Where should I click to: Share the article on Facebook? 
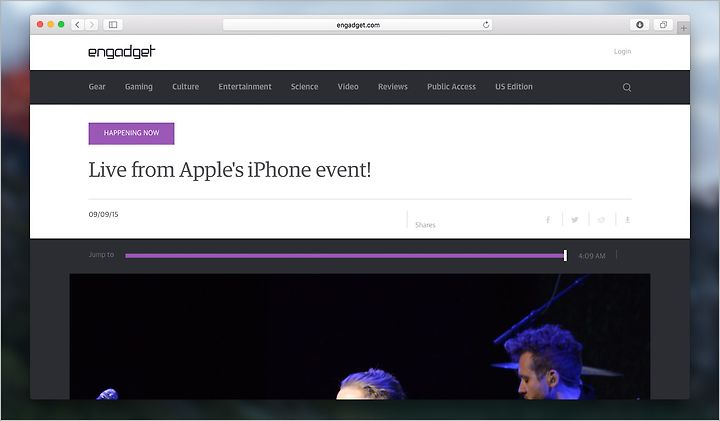coord(548,220)
